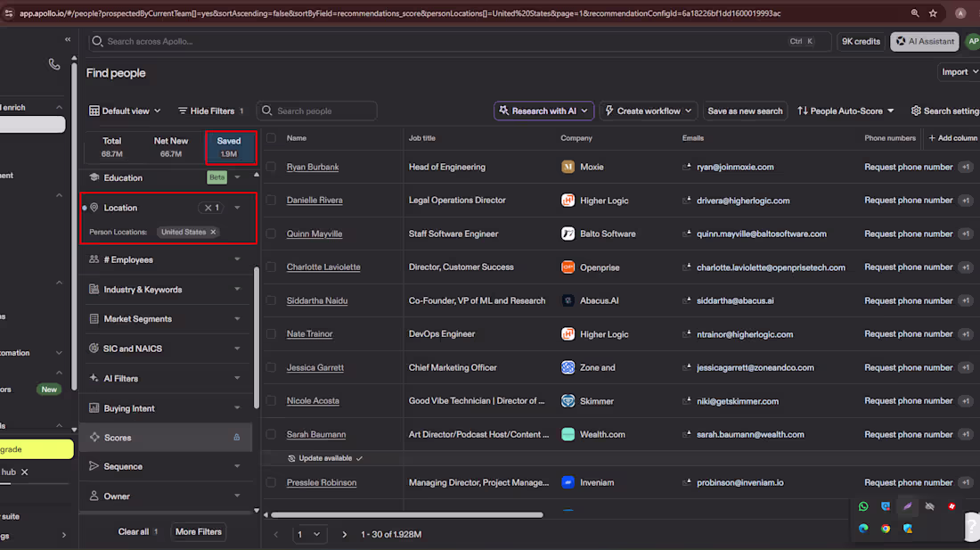This screenshot has height=550, width=980.
Task: Open the Research with AI dropdown
Action: pos(543,111)
